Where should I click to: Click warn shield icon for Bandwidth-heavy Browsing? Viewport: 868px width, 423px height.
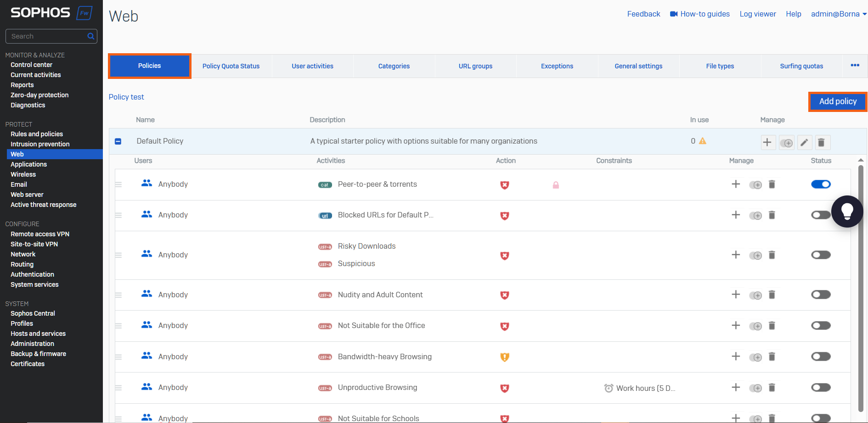pos(505,357)
